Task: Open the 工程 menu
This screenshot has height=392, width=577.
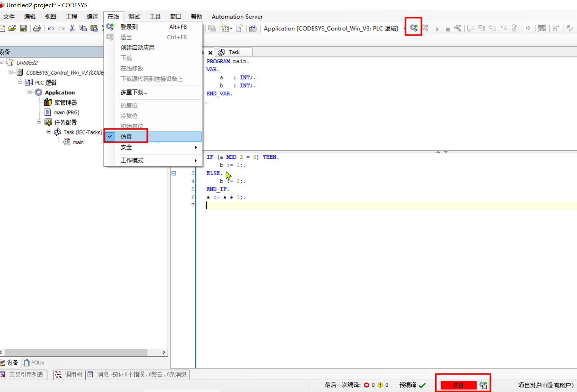Action: (x=71, y=17)
